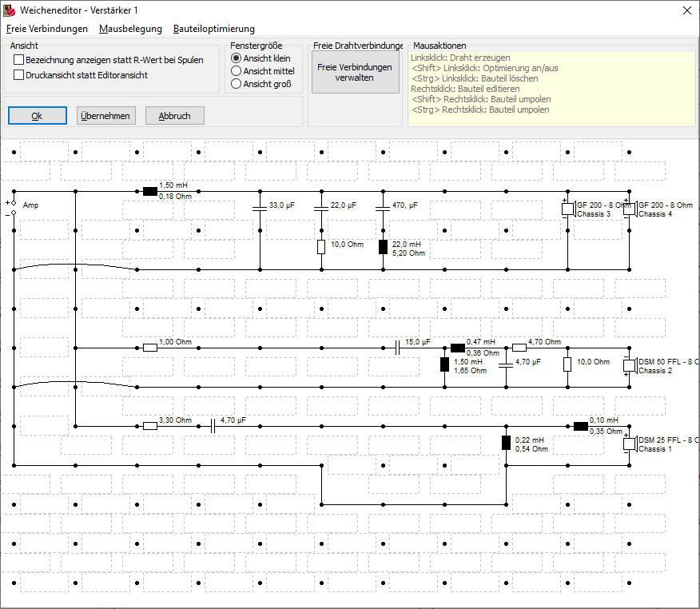The width and height of the screenshot is (700, 609).
Task: Click the Übernehmen button
Action: click(x=105, y=116)
